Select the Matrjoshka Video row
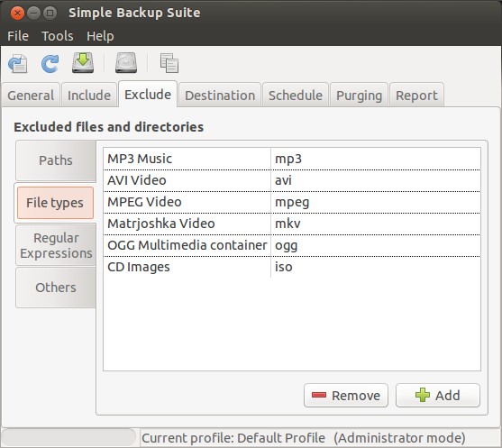This screenshot has height=448, width=502. click(292, 224)
